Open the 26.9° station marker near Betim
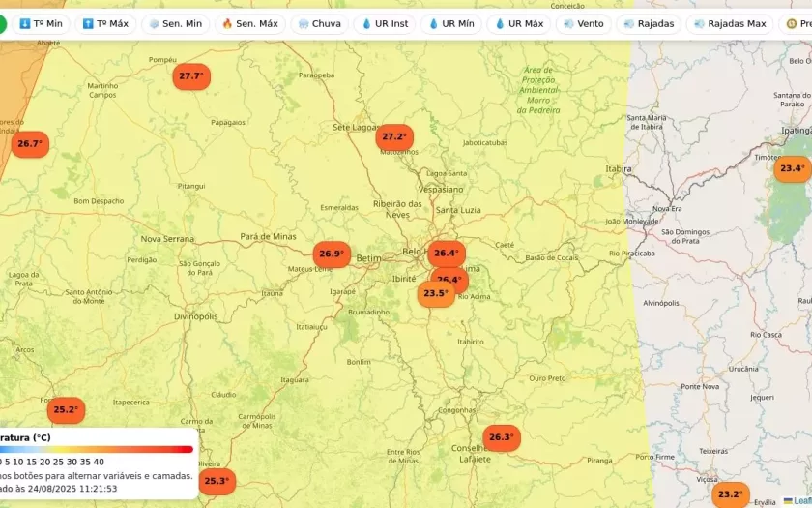The height and width of the screenshot is (508, 812). (332, 254)
